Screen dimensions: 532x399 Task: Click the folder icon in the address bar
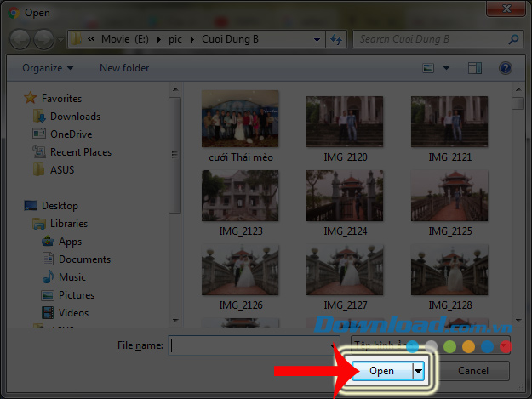pyautogui.click(x=76, y=39)
